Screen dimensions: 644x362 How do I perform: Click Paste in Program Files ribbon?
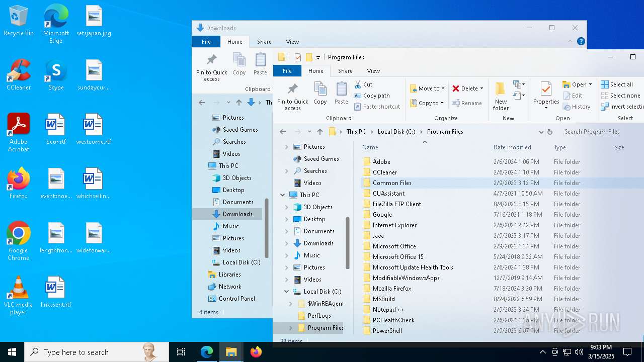(x=341, y=94)
